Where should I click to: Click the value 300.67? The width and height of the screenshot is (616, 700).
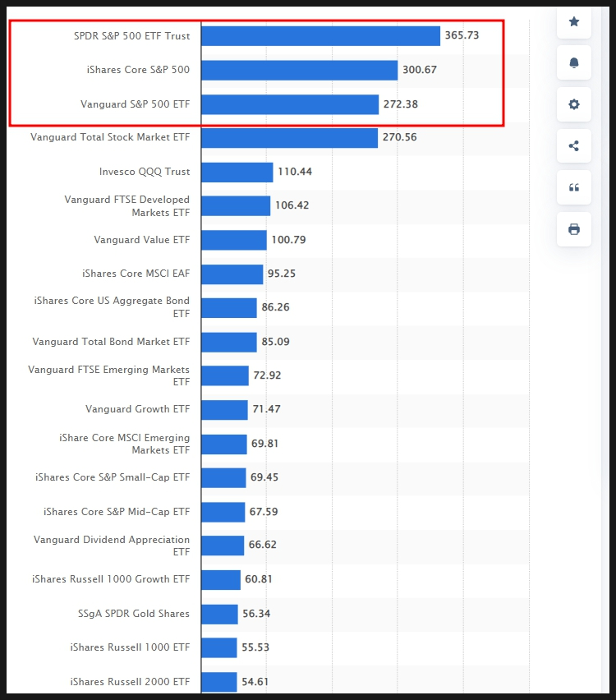[420, 70]
